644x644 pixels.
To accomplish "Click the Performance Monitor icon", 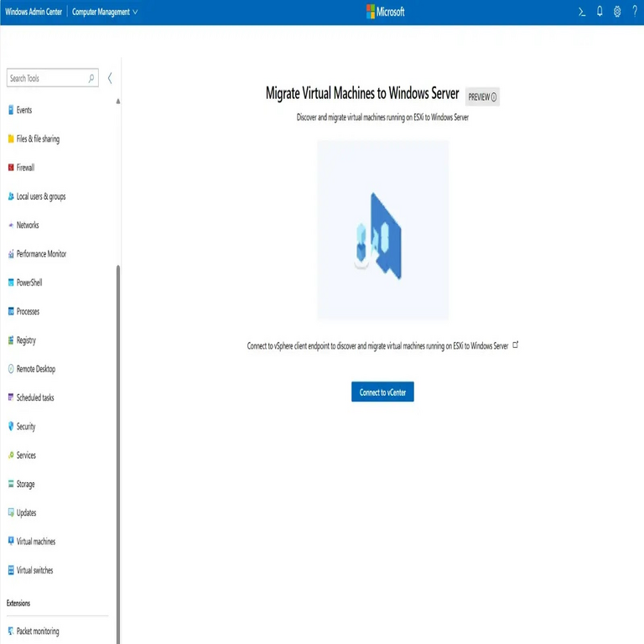I will (11, 254).
